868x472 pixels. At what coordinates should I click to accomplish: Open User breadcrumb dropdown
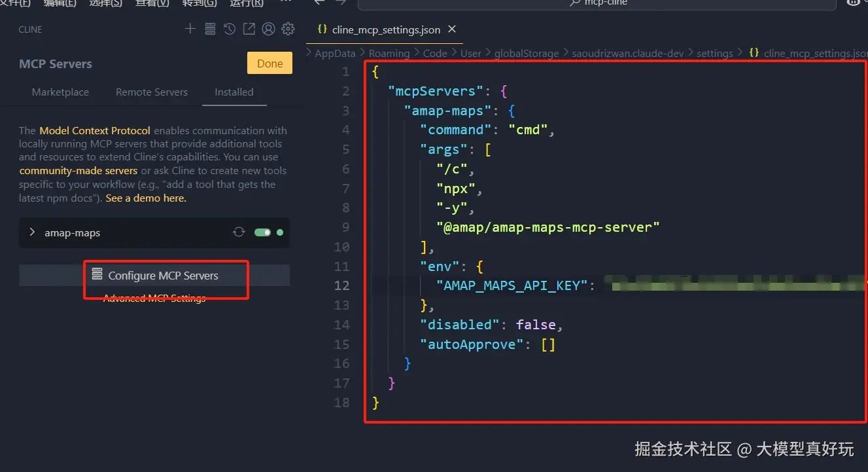[x=471, y=53]
